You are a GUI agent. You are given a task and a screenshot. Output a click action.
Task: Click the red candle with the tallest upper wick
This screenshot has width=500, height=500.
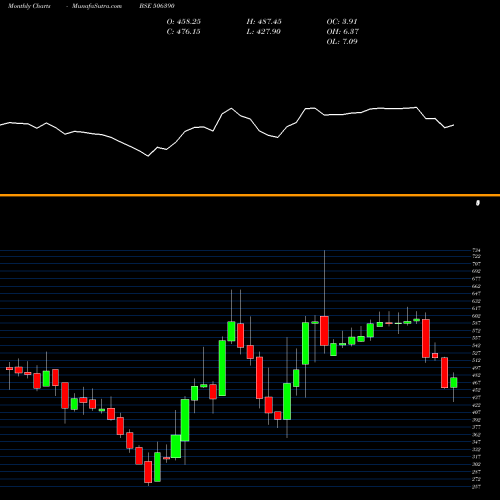tap(324, 331)
